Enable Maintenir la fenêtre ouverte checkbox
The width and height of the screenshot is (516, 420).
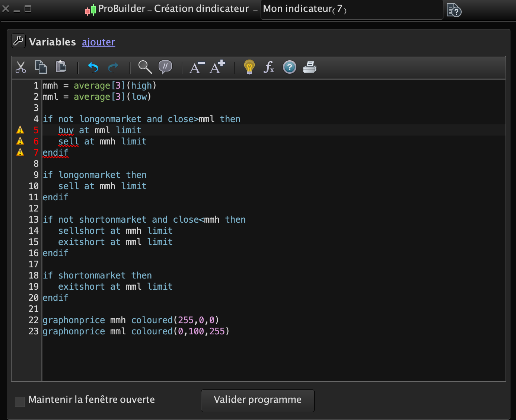[20, 402]
